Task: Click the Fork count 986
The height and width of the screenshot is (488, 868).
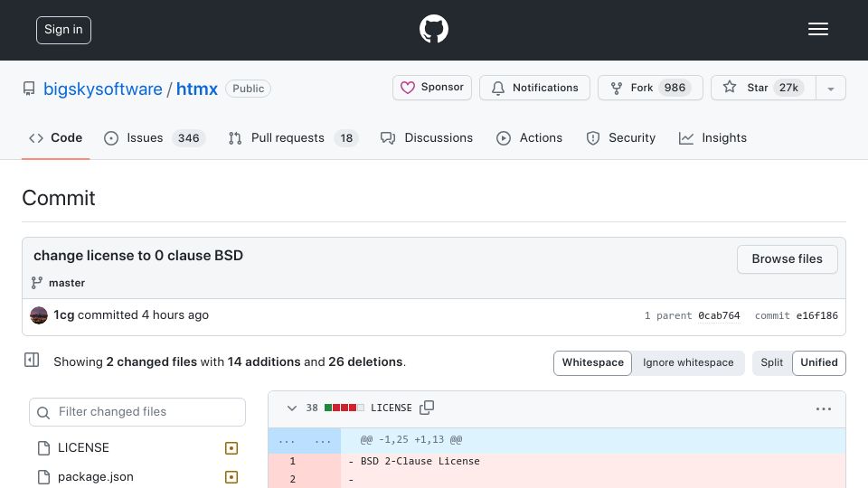Action: tap(675, 88)
